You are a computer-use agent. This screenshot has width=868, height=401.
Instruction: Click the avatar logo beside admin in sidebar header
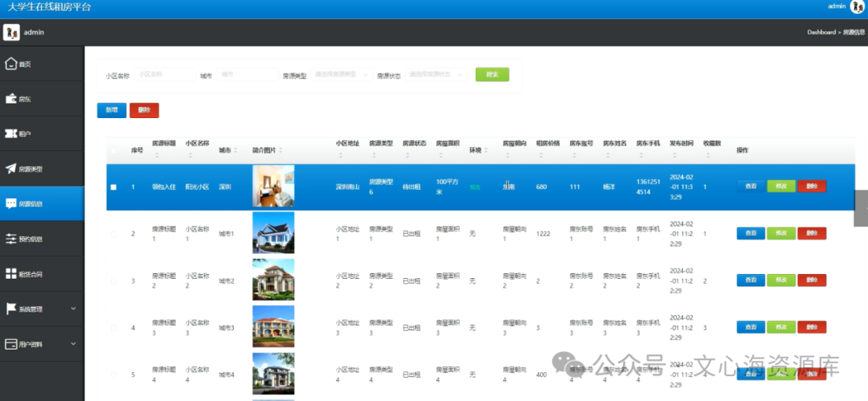pyautogui.click(x=11, y=32)
